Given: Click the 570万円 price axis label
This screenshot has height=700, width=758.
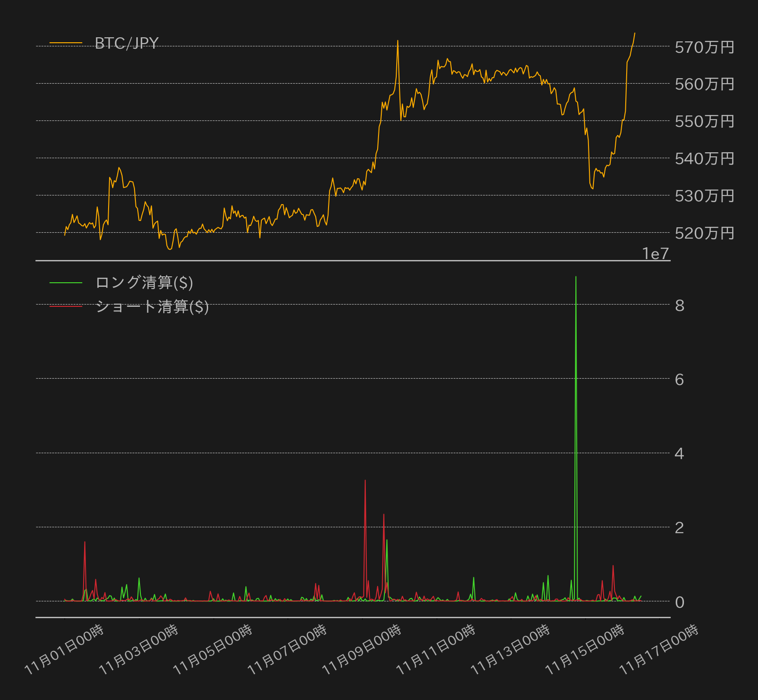Looking at the screenshot, I should (704, 47).
